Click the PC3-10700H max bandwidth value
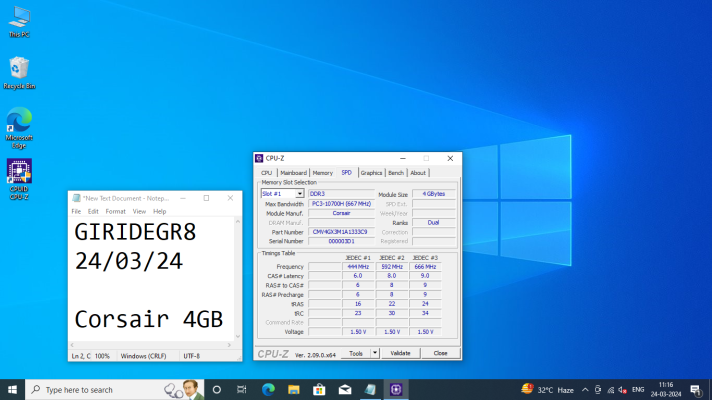The height and width of the screenshot is (400, 712). (341, 204)
